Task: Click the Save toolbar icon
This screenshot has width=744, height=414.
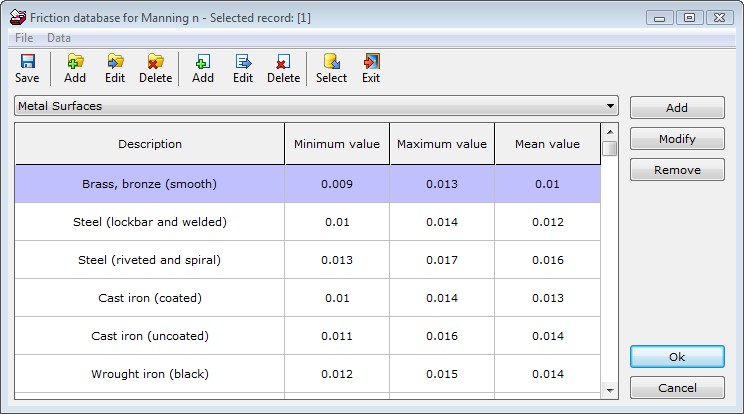Action: tap(27, 62)
